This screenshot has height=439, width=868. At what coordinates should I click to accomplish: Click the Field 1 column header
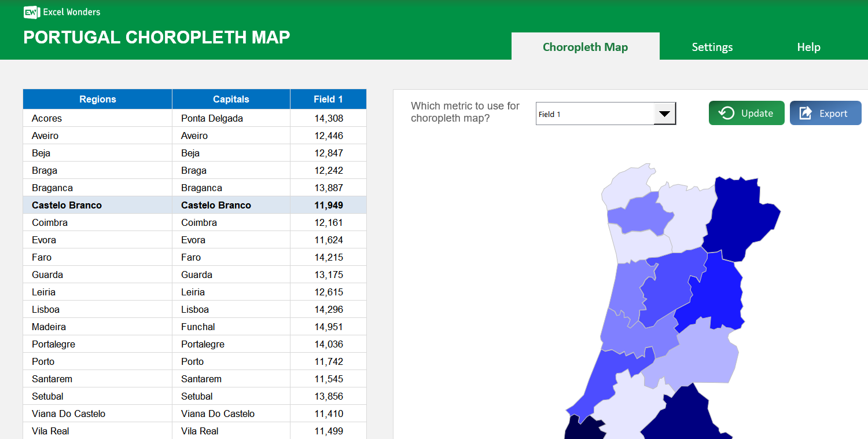pyautogui.click(x=328, y=99)
